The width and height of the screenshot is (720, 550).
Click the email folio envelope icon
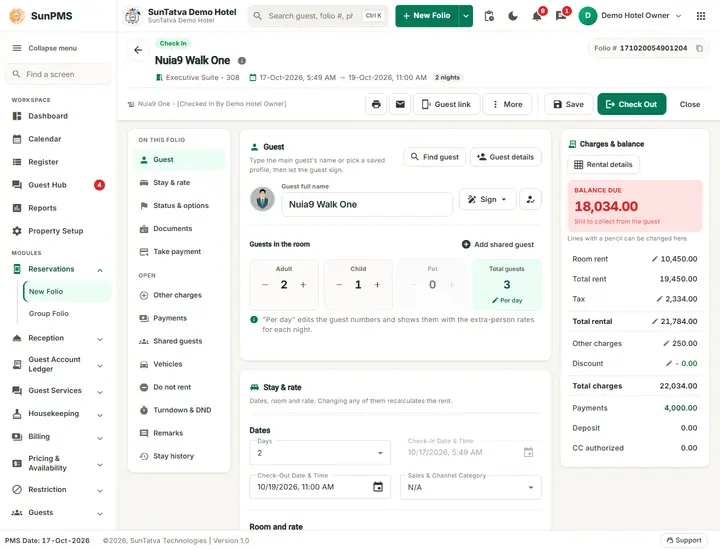[400, 104]
